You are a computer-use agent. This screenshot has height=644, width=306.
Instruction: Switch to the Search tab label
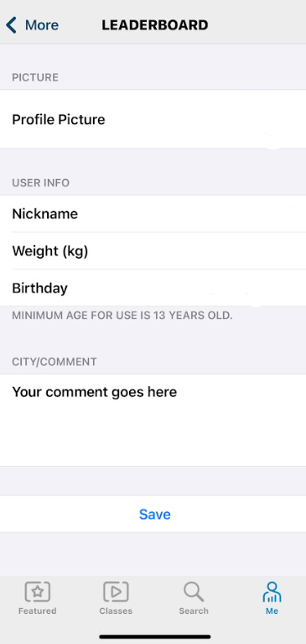[x=194, y=610]
